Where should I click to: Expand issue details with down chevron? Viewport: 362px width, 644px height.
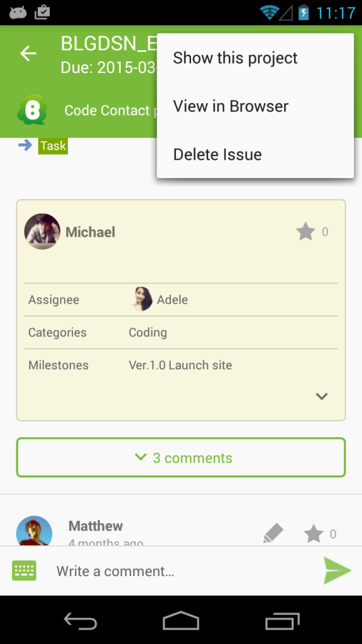point(321,396)
